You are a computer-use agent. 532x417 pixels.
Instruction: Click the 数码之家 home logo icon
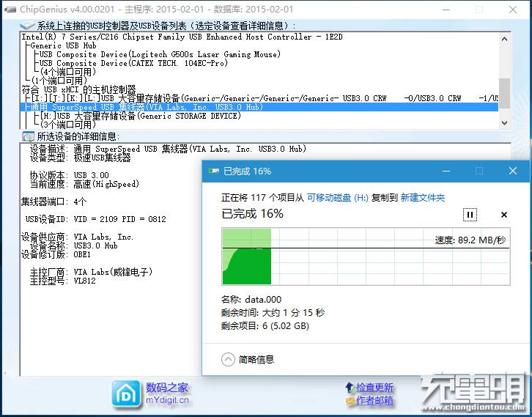pyautogui.click(x=126, y=394)
